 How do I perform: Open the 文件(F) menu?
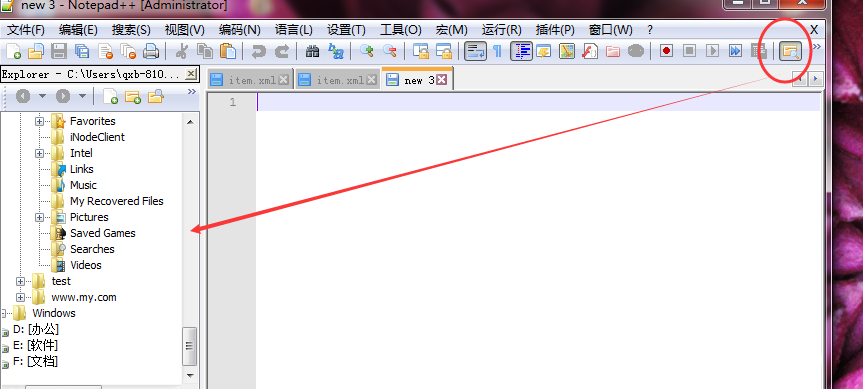click(26, 30)
